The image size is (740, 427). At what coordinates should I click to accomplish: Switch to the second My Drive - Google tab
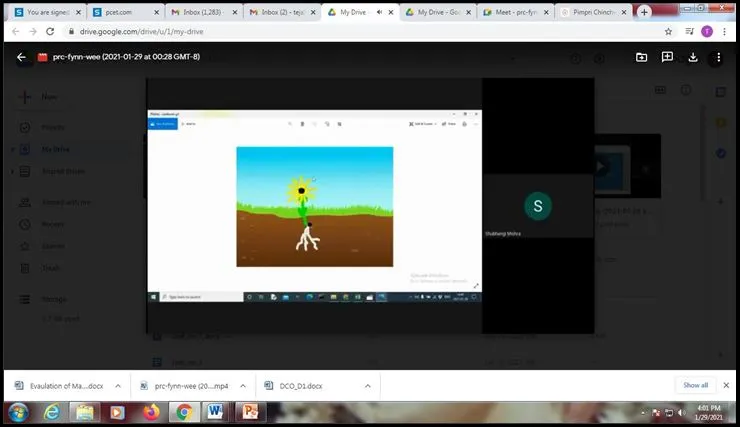438,12
